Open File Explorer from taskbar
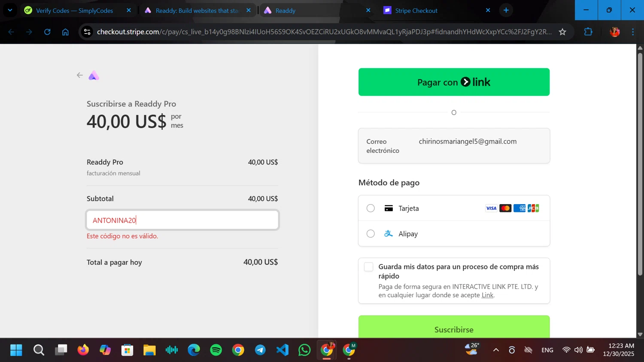Viewport: 644px width, 362px height. [x=149, y=350]
